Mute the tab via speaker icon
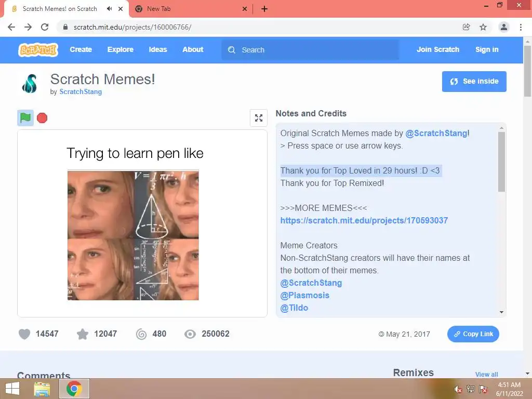 109,9
